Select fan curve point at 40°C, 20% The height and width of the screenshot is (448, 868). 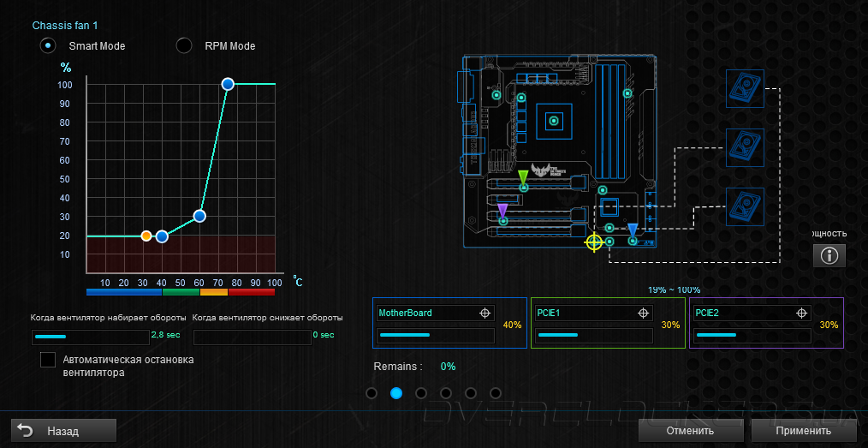click(x=162, y=236)
